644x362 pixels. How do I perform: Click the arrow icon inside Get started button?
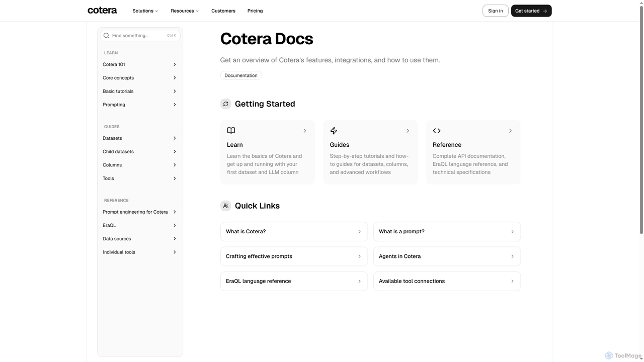545,11
